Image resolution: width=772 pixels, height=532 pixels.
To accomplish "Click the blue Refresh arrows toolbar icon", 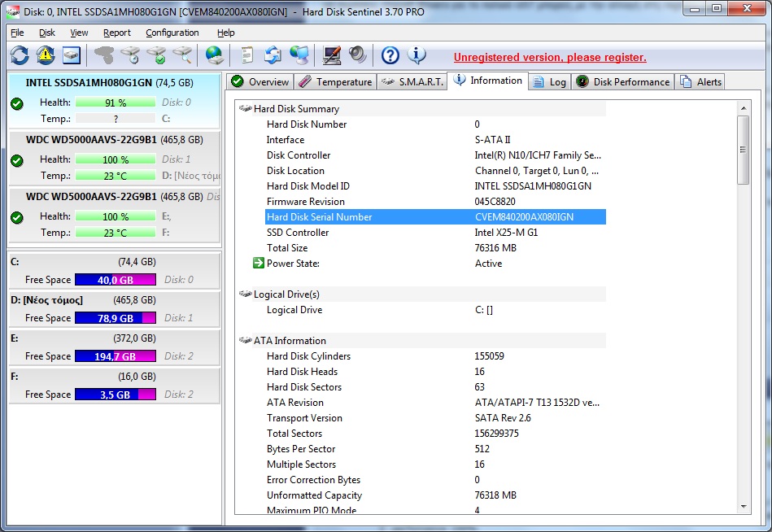I will coord(20,55).
